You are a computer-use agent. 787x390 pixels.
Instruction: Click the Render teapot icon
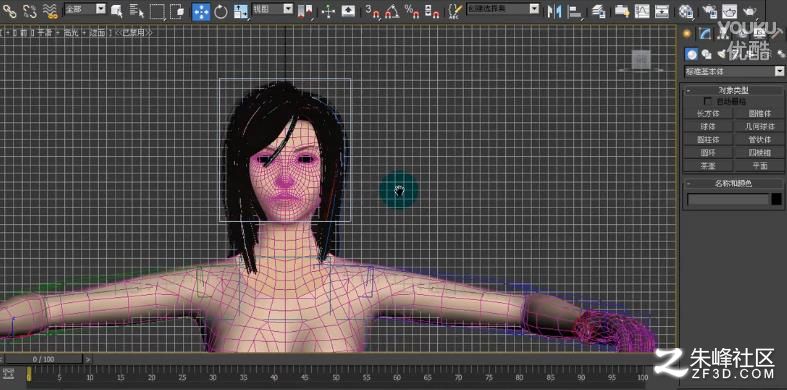pos(750,11)
